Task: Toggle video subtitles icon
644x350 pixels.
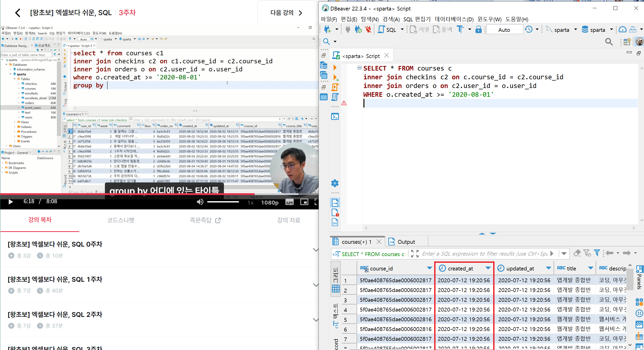Action: (x=290, y=202)
